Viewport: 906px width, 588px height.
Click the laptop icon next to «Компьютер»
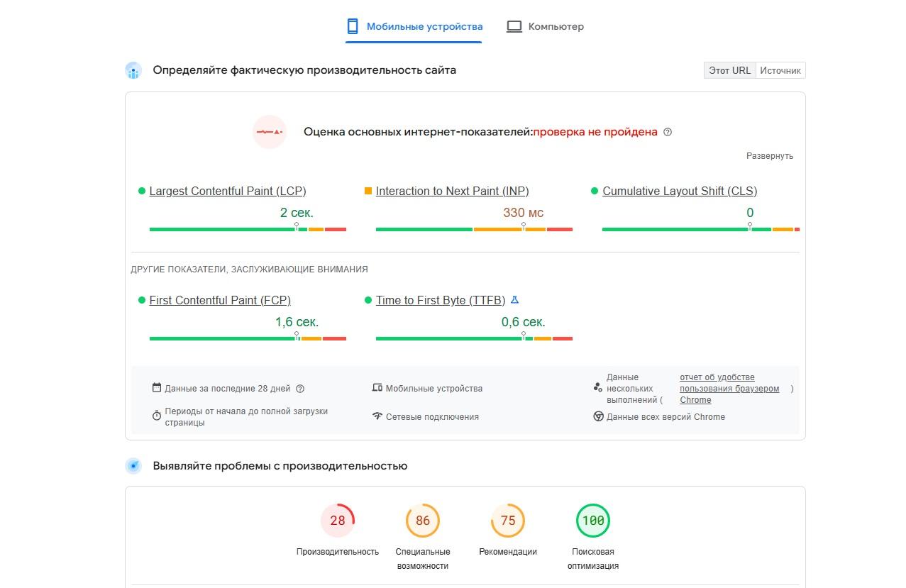tap(514, 26)
